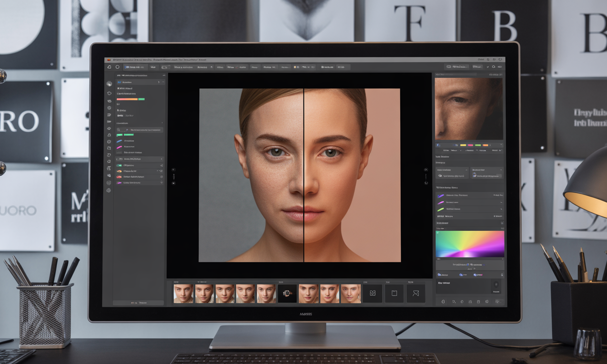The height and width of the screenshot is (364, 607).
Task: Click the envelope share icon near the filmstrip
Action: pos(416,293)
